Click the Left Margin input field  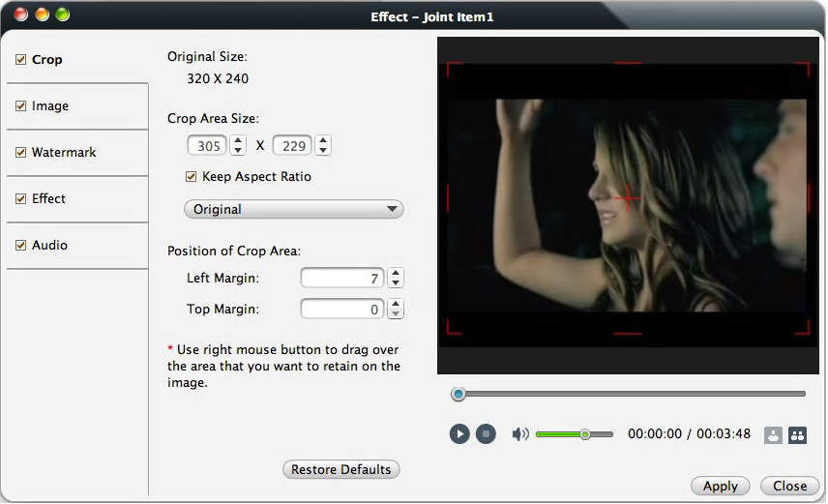click(x=342, y=278)
